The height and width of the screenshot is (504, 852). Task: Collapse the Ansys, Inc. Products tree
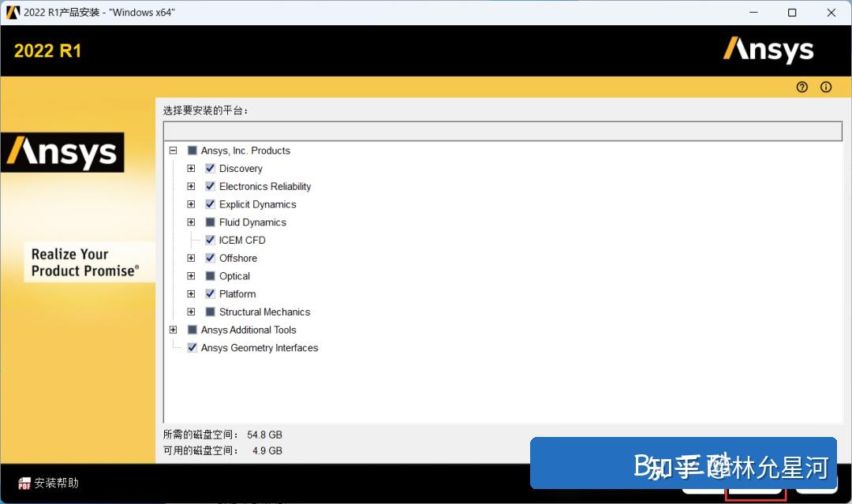pyautogui.click(x=173, y=150)
